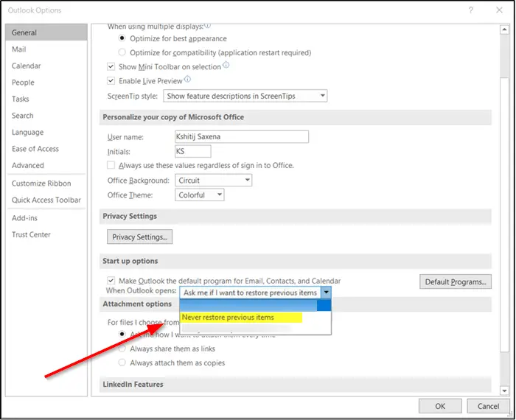Select Optimize for compatibility option
Image resolution: width=516 pixels, height=420 pixels.
click(x=122, y=52)
